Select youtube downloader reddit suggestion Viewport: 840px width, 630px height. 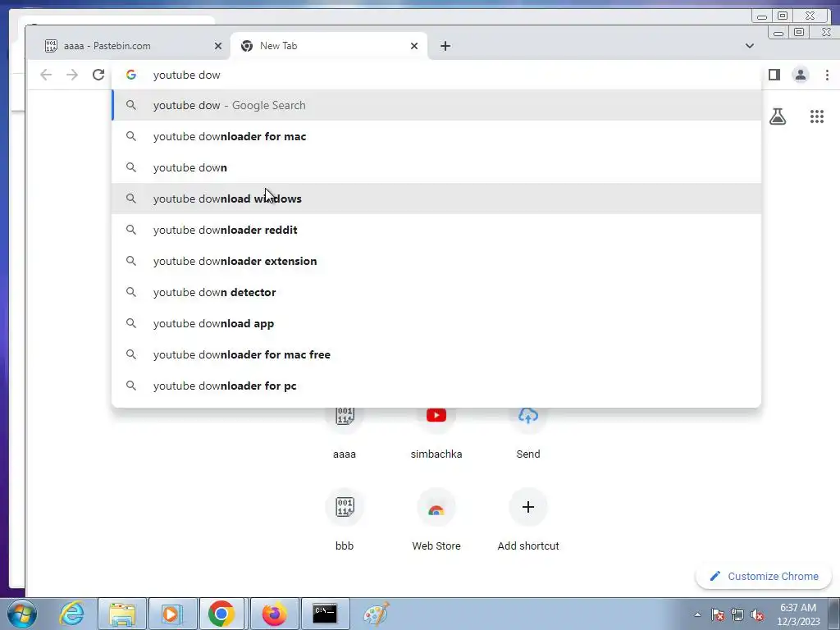coord(436,230)
